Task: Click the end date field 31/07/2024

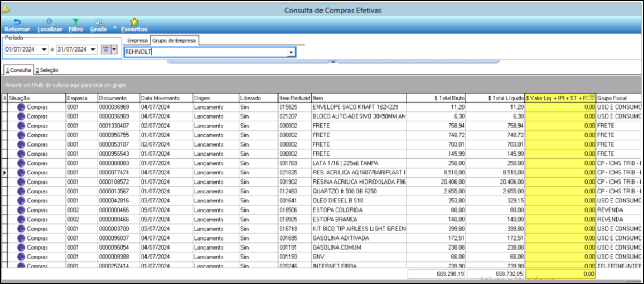Action: [72, 49]
